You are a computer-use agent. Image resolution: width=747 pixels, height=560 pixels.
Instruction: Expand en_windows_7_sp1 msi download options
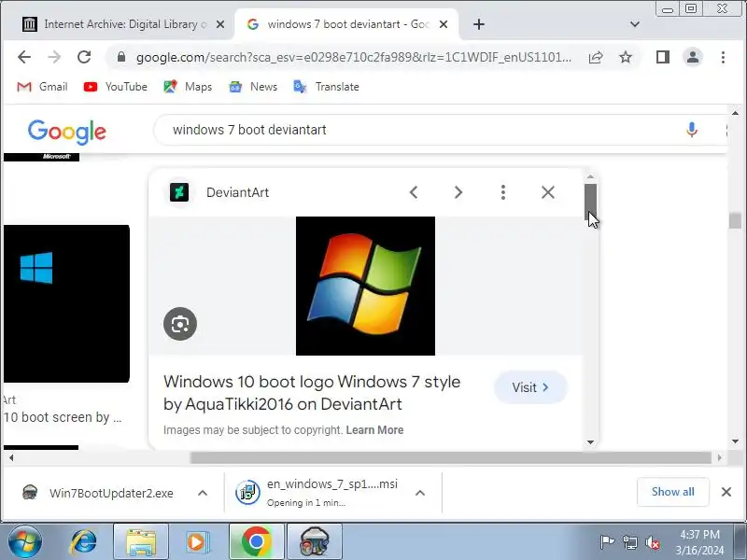pos(419,493)
